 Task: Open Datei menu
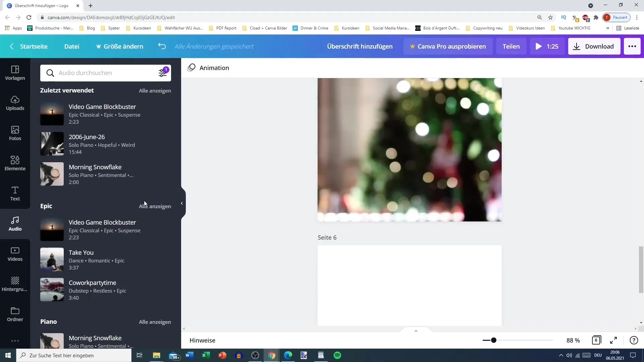pos(72,46)
